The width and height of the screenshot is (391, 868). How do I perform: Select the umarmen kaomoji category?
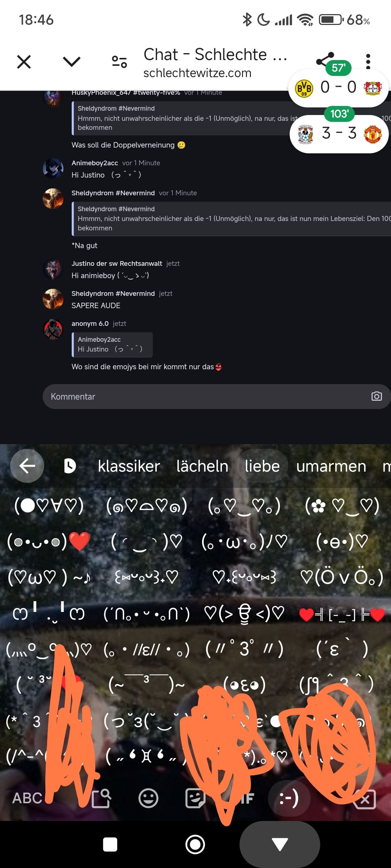(331, 466)
